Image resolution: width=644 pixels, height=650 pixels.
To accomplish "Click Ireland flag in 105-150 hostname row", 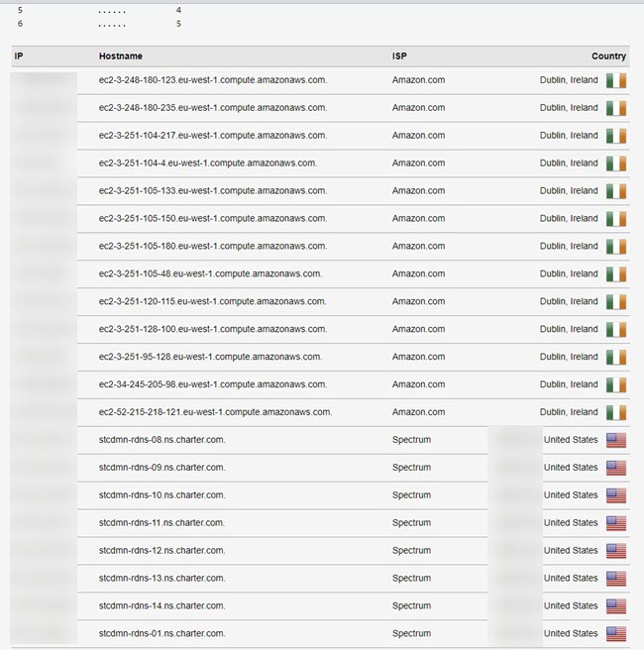I will coord(616,219).
